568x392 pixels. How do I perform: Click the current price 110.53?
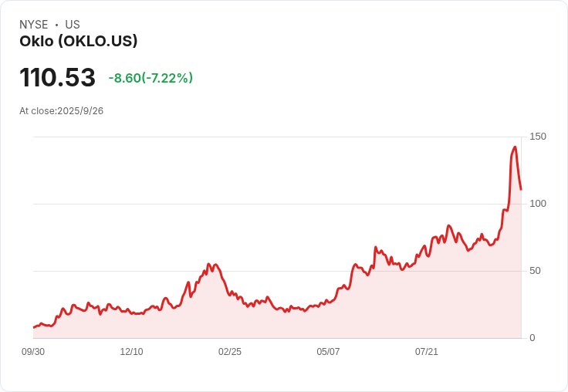pyautogui.click(x=58, y=78)
